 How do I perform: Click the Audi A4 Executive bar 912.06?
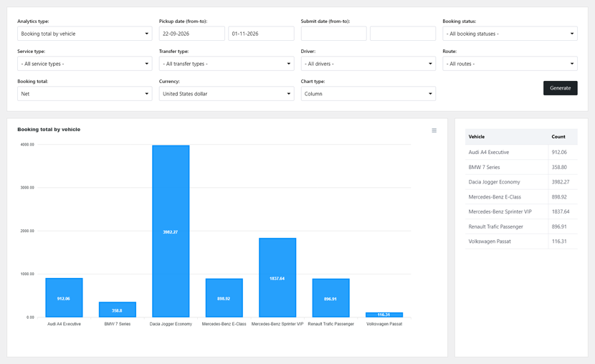pyautogui.click(x=64, y=297)
